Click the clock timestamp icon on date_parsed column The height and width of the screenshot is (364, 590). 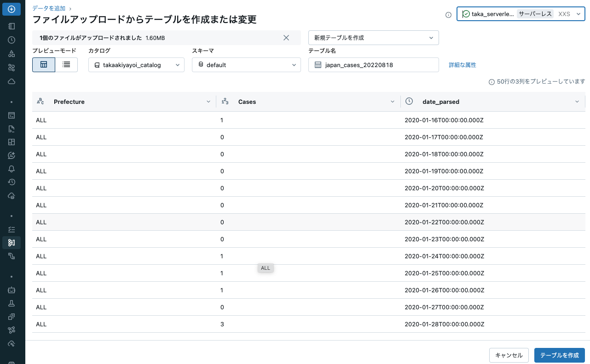(x=409, y=102)
